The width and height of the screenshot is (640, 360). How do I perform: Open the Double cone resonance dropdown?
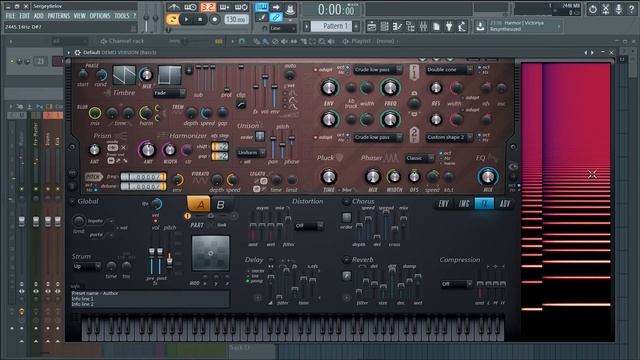click(x=449, y=70)
